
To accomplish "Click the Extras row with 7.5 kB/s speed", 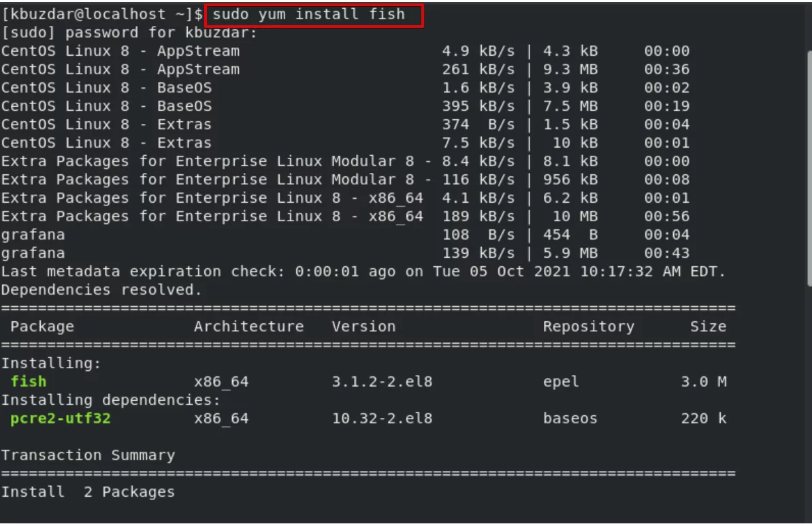I will 345,143.
